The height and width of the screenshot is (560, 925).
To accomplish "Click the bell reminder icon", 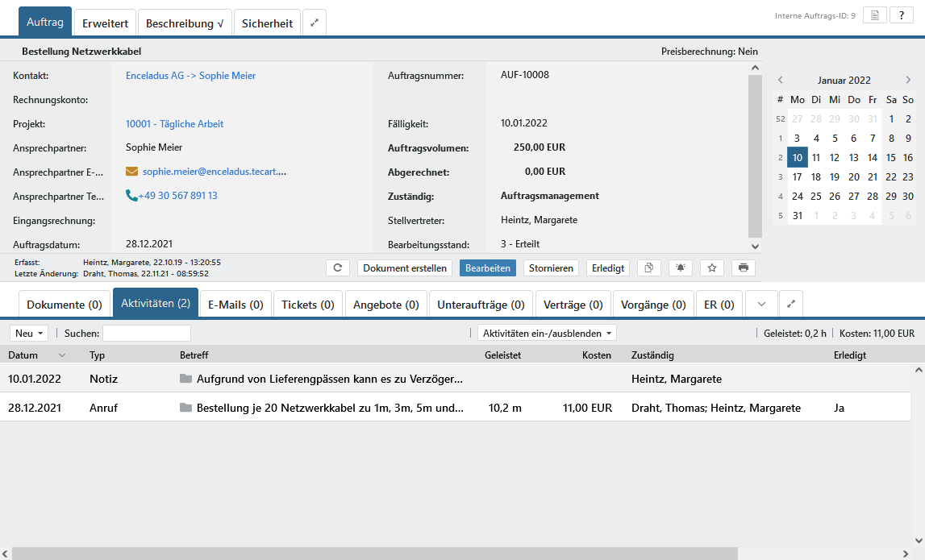I will click(x=681, y=268).
